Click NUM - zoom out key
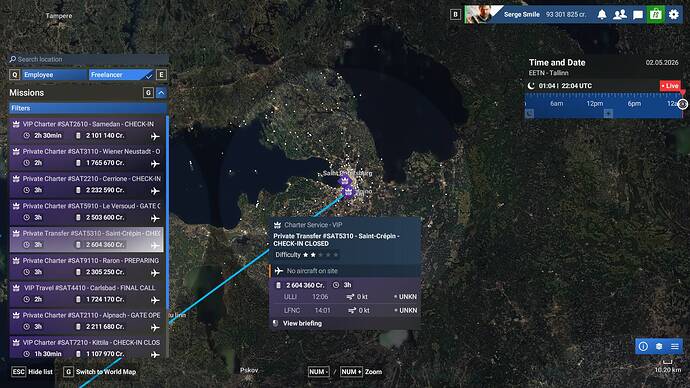 318,372
